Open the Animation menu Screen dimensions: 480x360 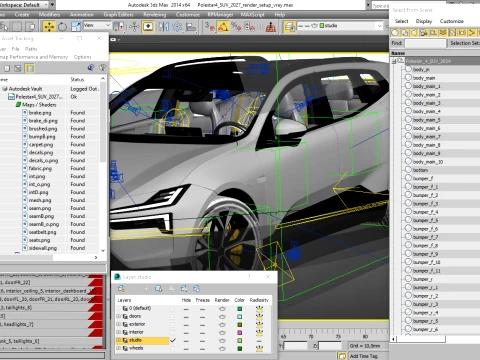82,15
